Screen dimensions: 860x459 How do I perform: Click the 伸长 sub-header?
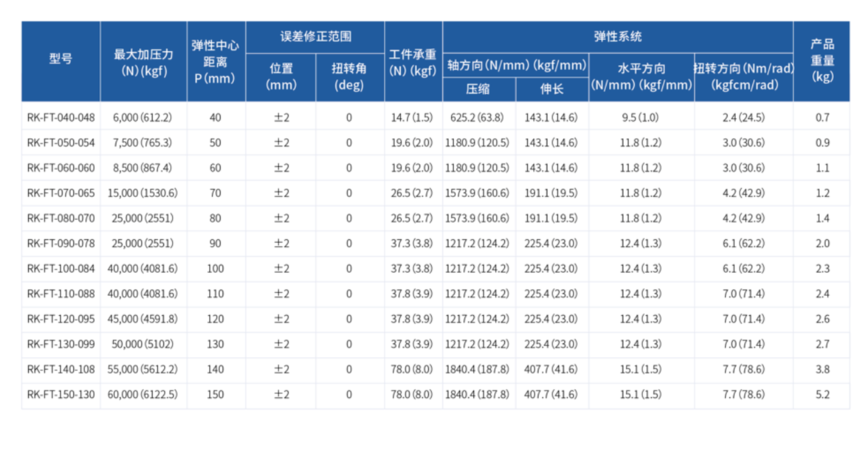(x=551, y=88)
